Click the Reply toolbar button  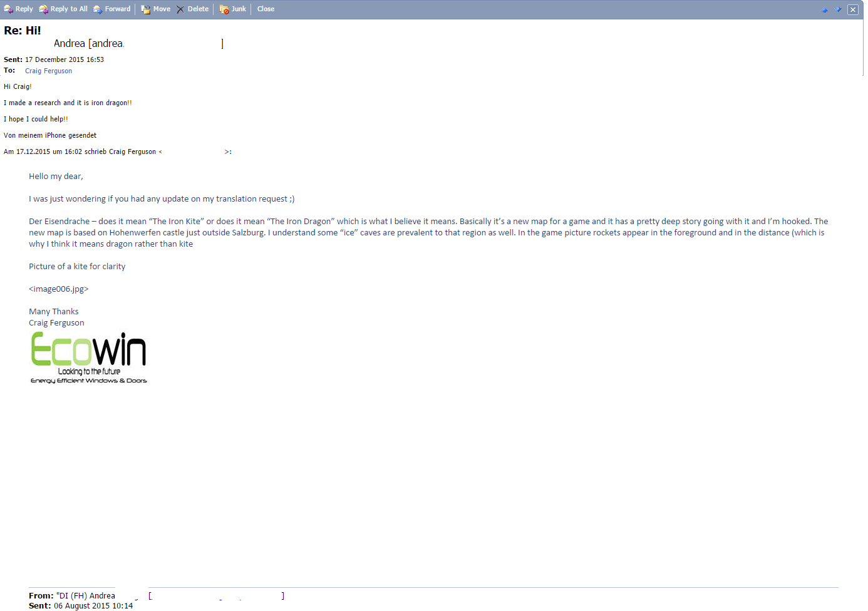(19, 9)
